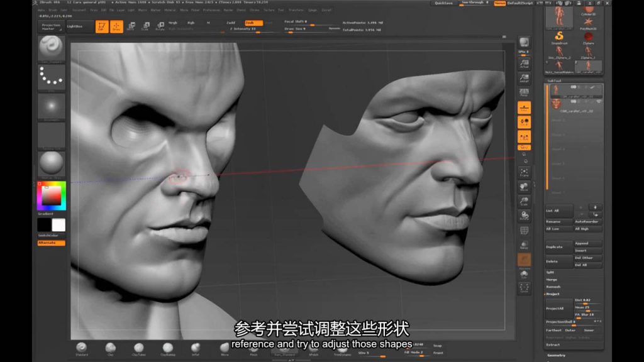The width and height of the screenshot is (644, 362).
Task: Select the ClayBuildup brush at bottom
Action: pyautogui.click(x=167, y=349)
